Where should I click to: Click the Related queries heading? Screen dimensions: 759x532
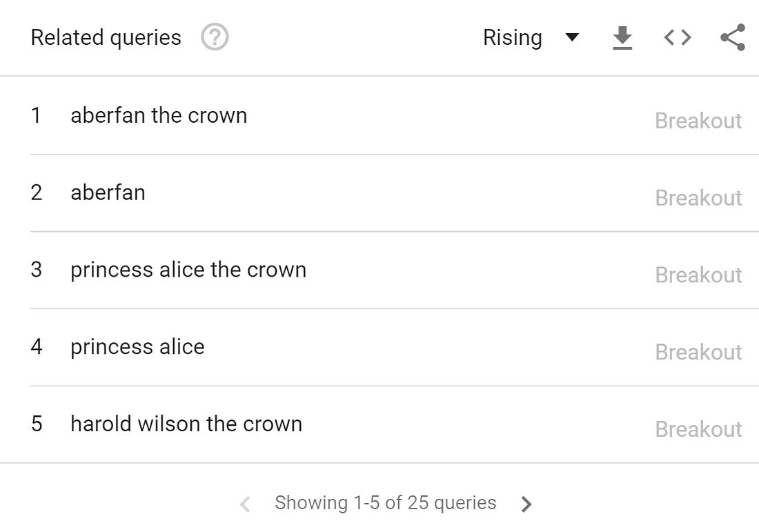106,38
